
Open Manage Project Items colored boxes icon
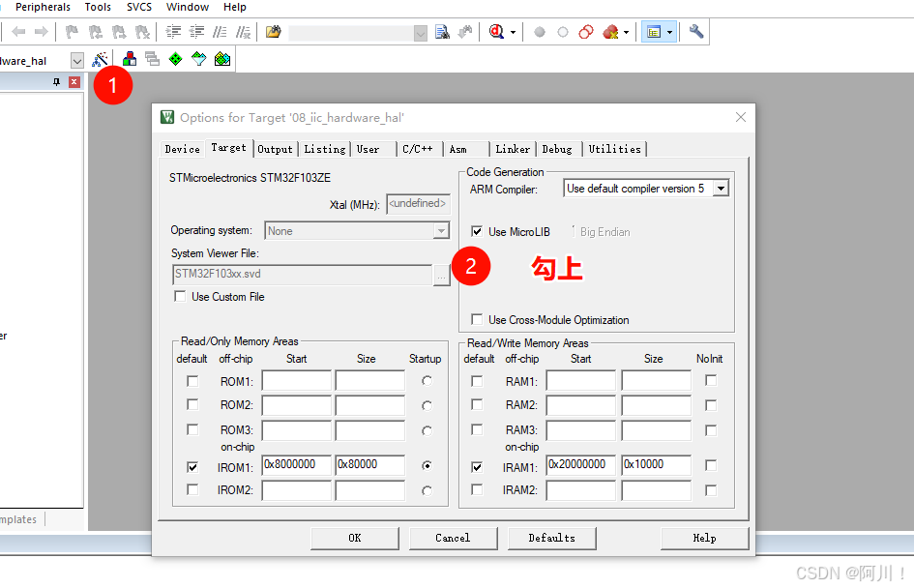point(130,59)
